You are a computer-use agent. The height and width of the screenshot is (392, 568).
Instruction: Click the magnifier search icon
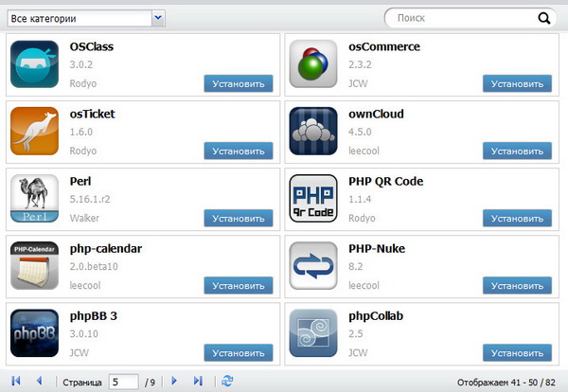(543, 17)
